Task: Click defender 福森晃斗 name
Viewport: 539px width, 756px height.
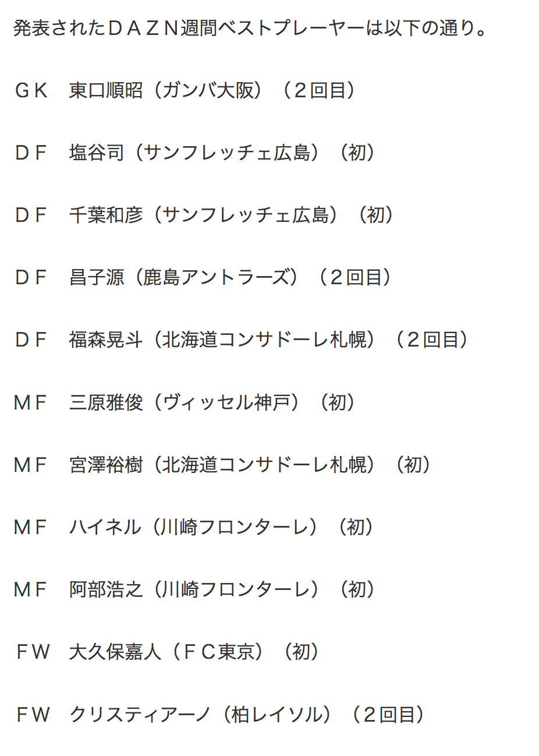Action: coord(106,340)
